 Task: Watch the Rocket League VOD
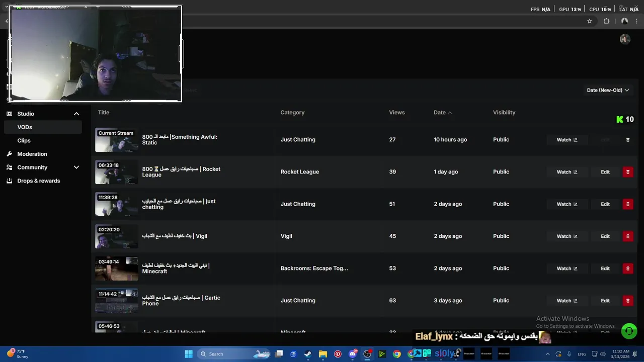click(x=567, y=172)
